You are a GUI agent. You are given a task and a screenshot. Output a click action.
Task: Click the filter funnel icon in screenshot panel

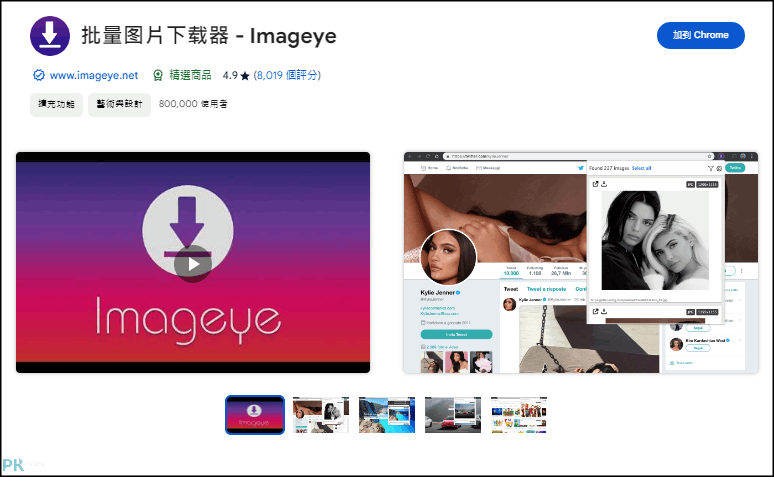coord(710,168)
